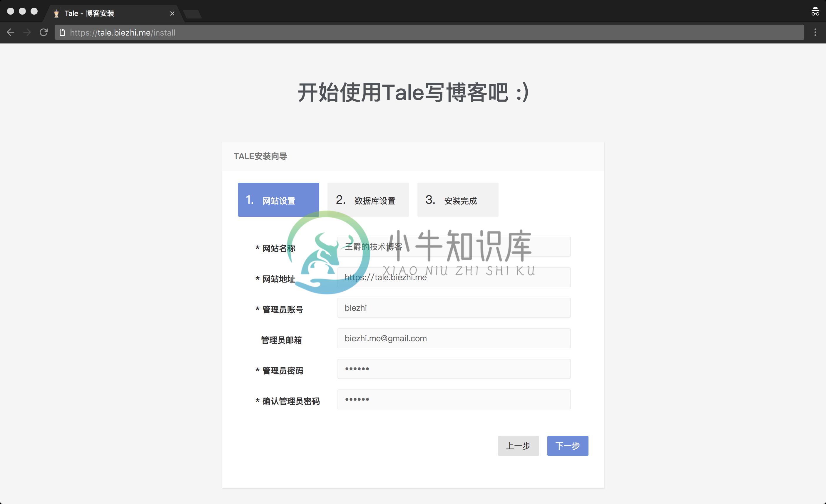Click the 网站名称 label
The height and width of the screenshot is (504, 826).
(x=275, y=248)
